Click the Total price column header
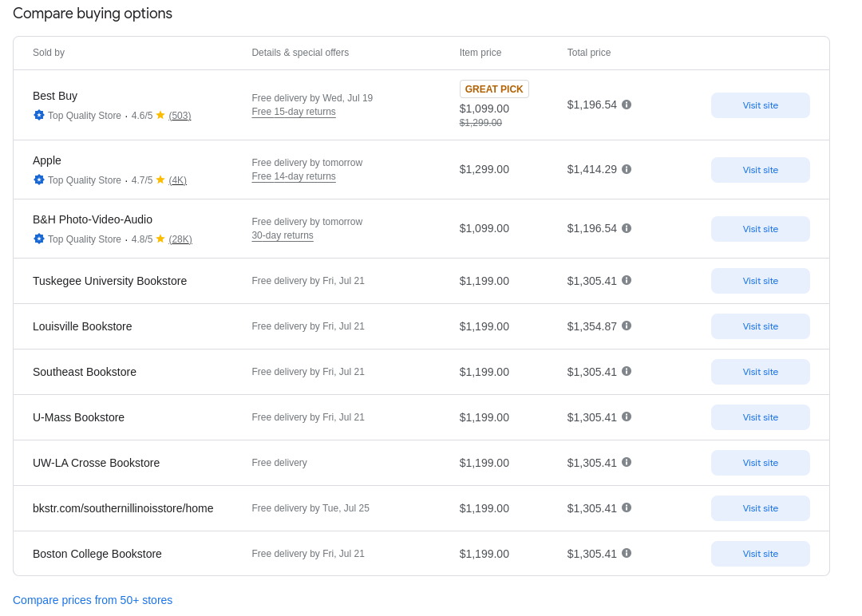This screenshot has height=616, width=862. pyautogui.click(x=589, y=53)
